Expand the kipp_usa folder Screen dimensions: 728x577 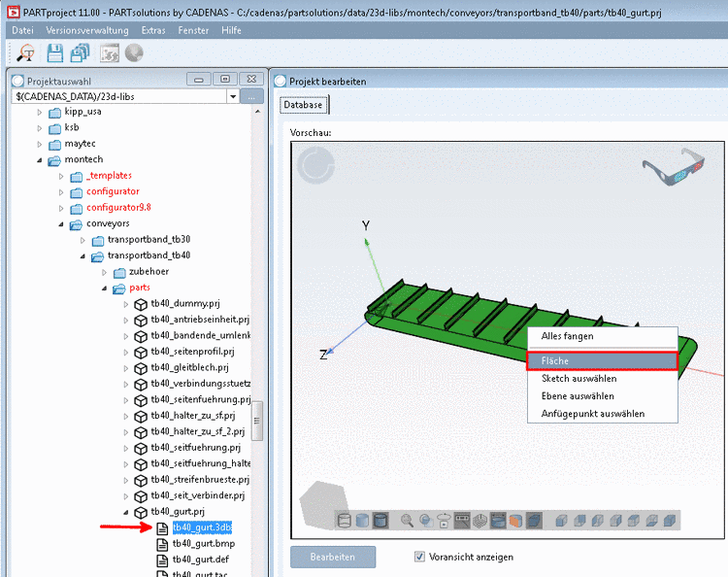click(40, 112)
